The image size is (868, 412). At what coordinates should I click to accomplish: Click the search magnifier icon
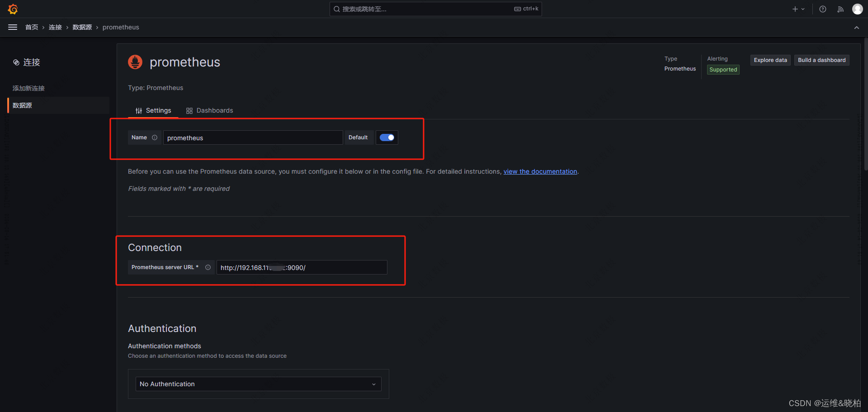[x=337, y=9]
